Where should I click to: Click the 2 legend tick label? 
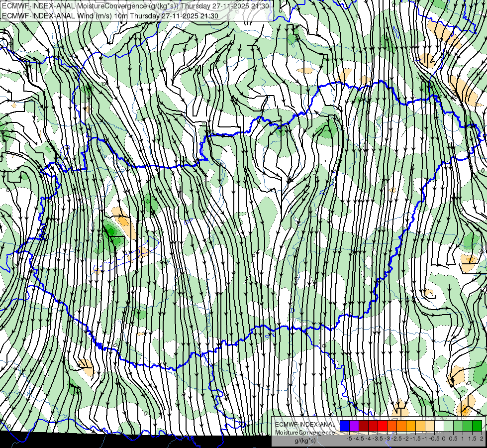coord(482,439)
